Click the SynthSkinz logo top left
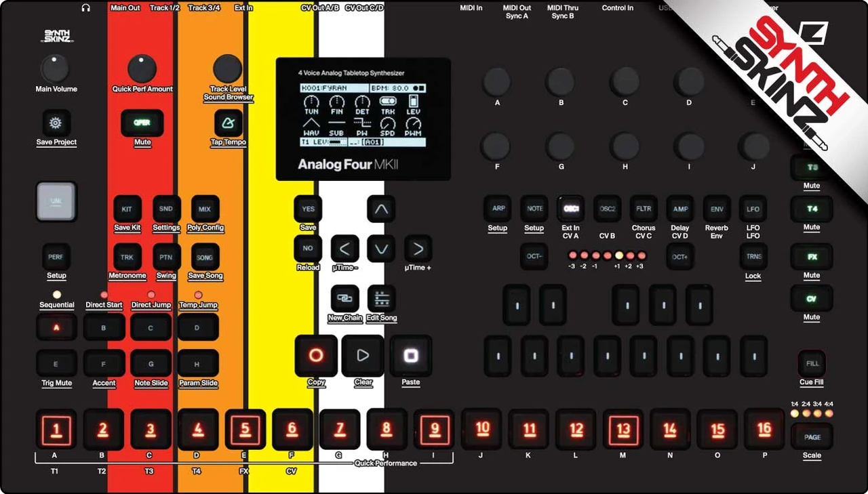 tap(57, 37)
